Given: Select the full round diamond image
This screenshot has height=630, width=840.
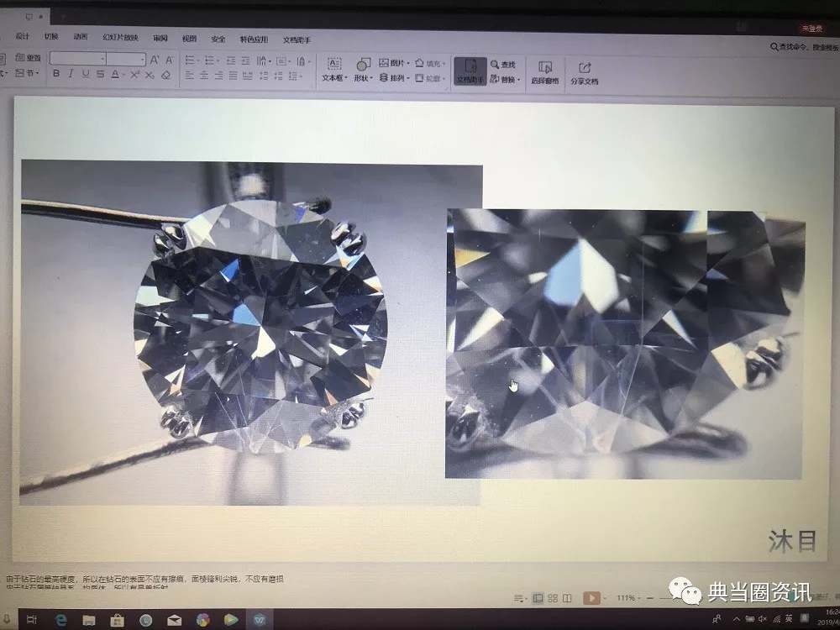Looking at the screenshot, I should click(250, 333).
